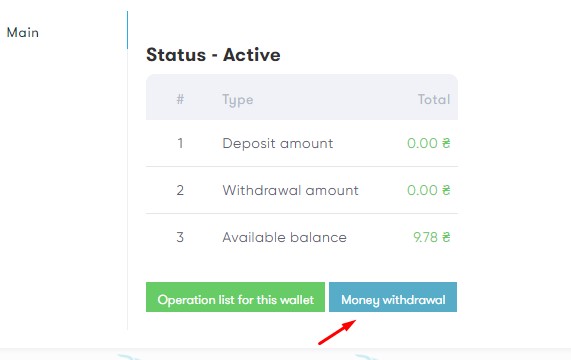The image size is (571, 360).
Task: Click the Withdrawal amount row label
Action: point(290,190)
